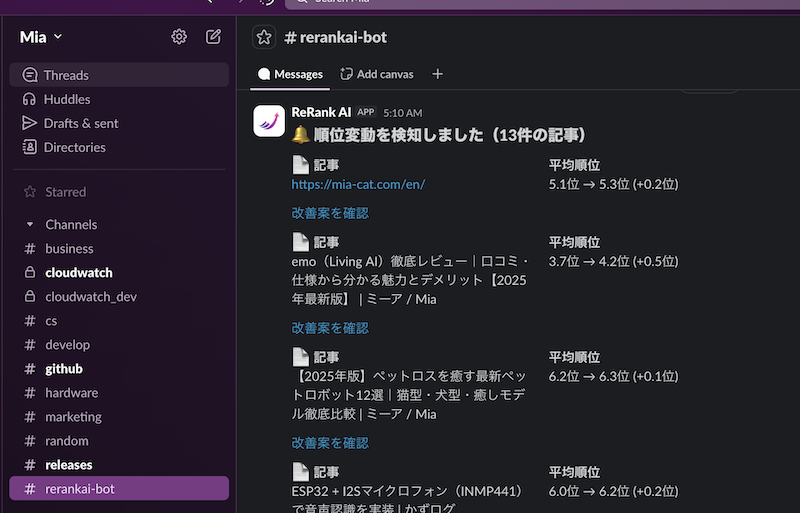Image resolution: width=800 pixels, height=513 pixels.
Task: Click 改善案を確認 under mia-cat.com link
Action: 330,213
